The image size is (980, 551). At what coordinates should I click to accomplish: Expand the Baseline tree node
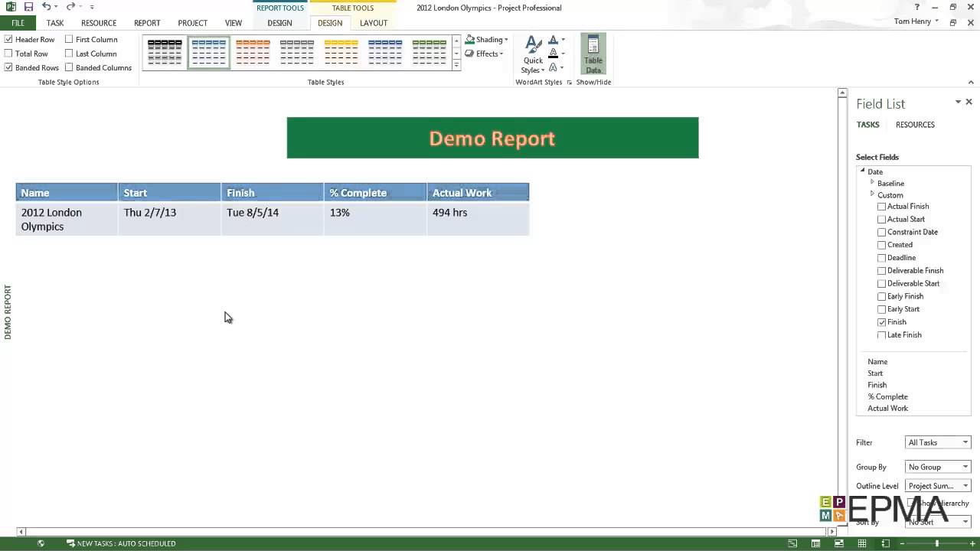coord(872,183)
